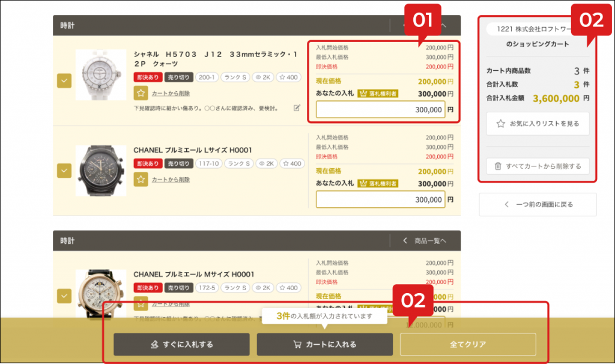Click the 即決あり tag for プルミエール Mサイズ
This screenshot has width=615, height=364.
[148, 288]
